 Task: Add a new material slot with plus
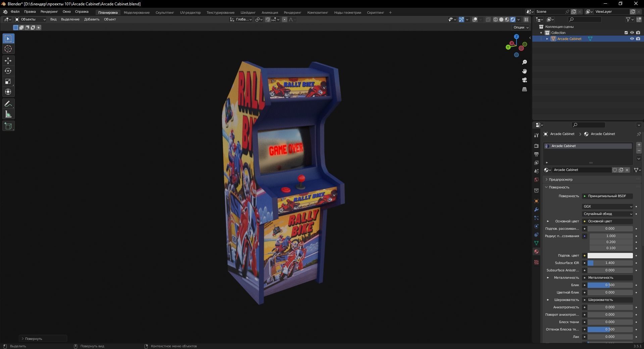coord(639,145)
